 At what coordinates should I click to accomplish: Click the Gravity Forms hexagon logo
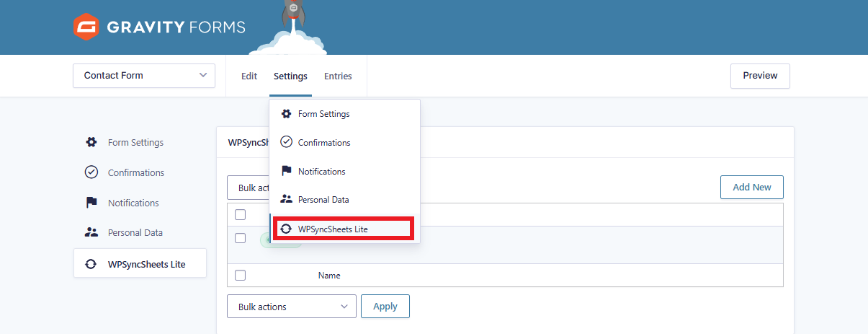[86, 27]
